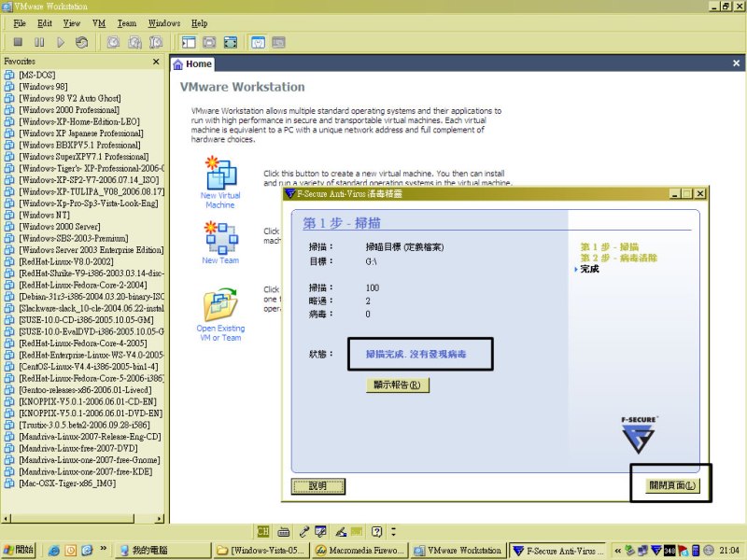The height and width of the screenshot is (560, 747).
Task: Click the Favorites scrollbar left arrow
Action: (7, 519)
